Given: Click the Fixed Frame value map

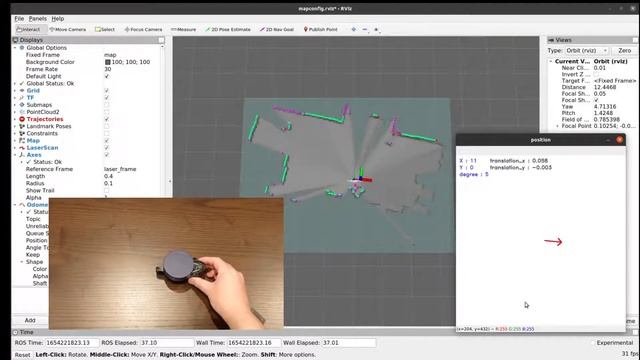Looking at the screenshot, I should pyautogui.click(x=110, y=55).
